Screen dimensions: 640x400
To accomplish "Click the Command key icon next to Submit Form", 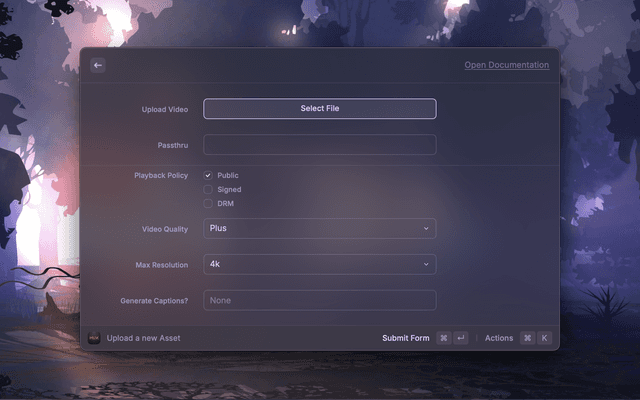I will 443,338.
